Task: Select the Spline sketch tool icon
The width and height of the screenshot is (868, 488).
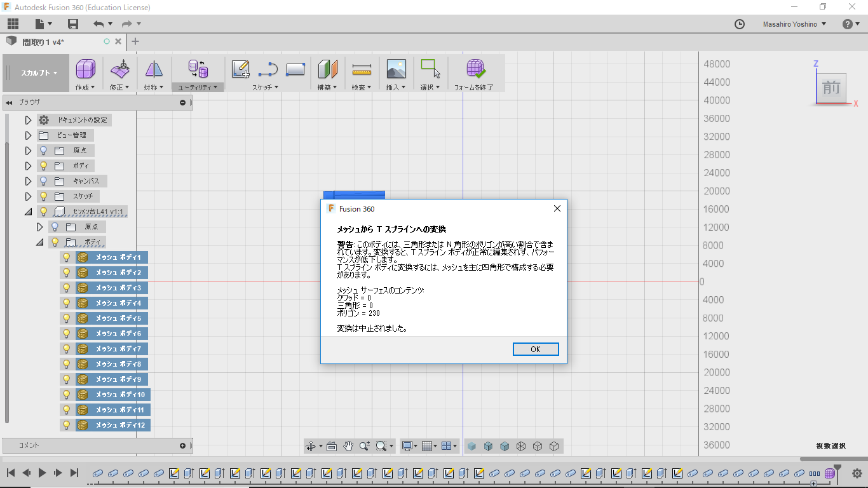Action: [x=268, y=69]
